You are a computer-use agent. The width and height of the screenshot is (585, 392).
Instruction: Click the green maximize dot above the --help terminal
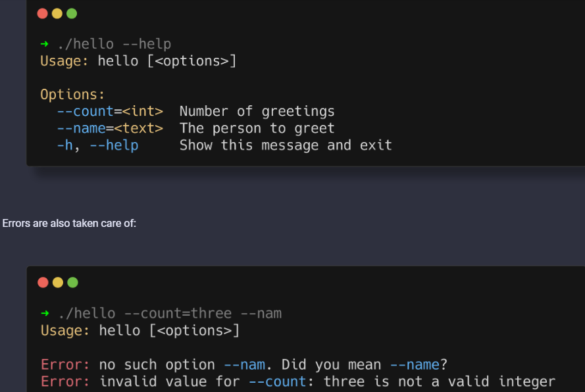click(72, 13)
